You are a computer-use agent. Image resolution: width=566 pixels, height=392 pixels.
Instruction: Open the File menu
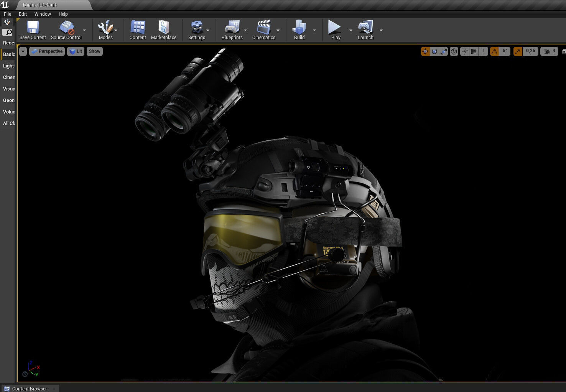(x=8, y=14)
